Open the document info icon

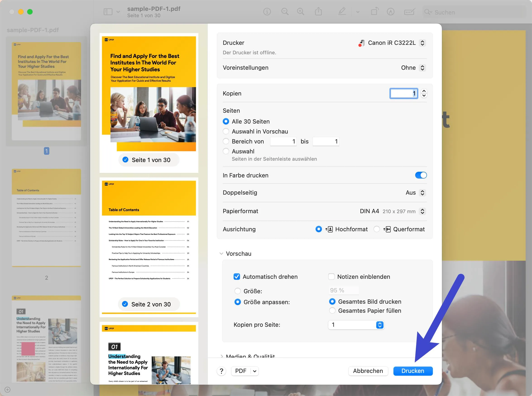pyautogui.click(x=267, y=12)
